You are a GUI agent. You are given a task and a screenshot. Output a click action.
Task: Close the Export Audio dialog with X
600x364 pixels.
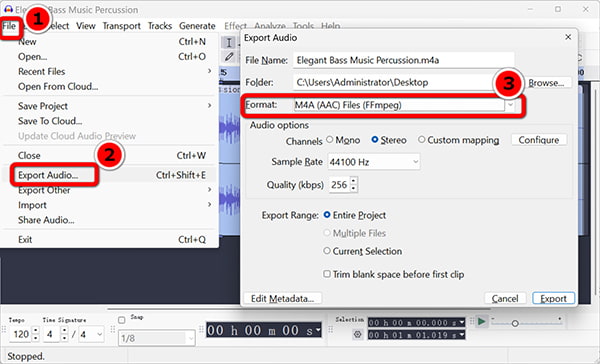(x=568, y=37)
